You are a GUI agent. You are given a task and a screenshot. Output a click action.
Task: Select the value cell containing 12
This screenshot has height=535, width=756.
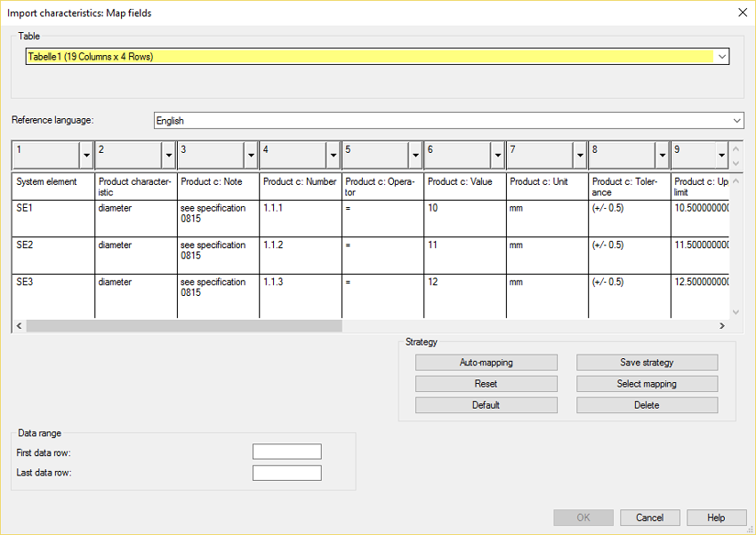coord(465,296)
